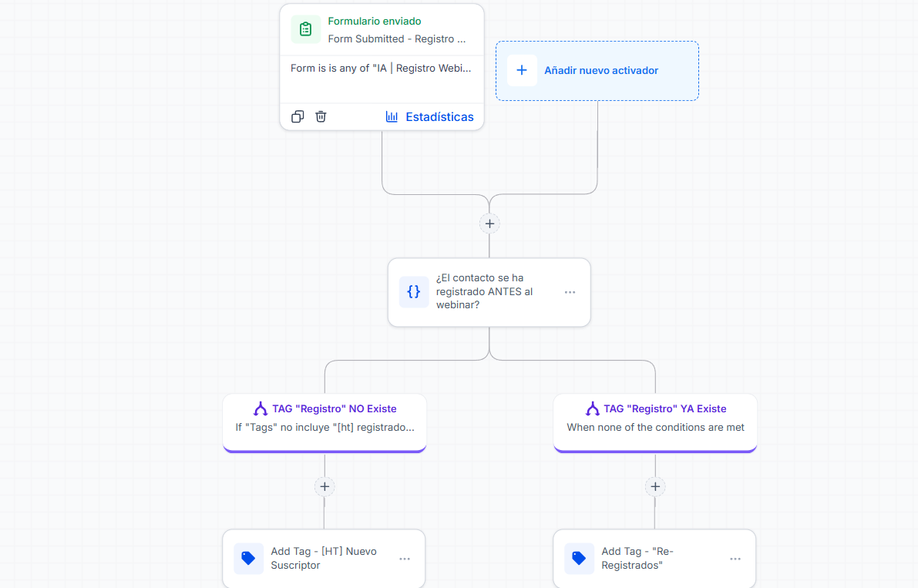This screenshot has width=918, height=588.
Task: Open options menu of the webinar condition node
Action: [570, 292]
